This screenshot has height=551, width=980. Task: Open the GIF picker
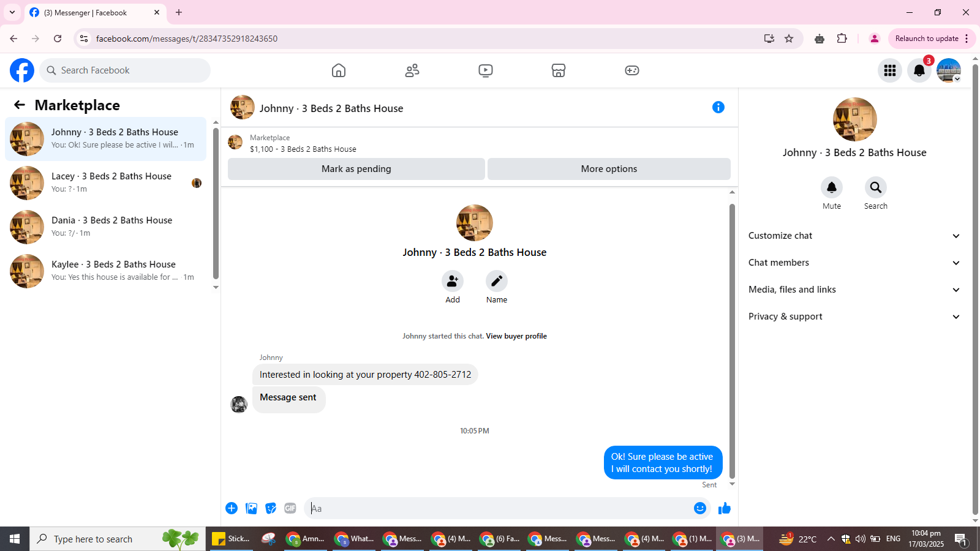(x=290, y=508)
